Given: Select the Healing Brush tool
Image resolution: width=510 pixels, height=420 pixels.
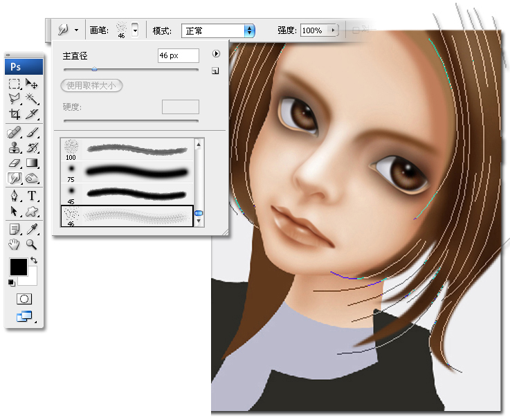Looking at the screenshot, I should coord(14,133).
